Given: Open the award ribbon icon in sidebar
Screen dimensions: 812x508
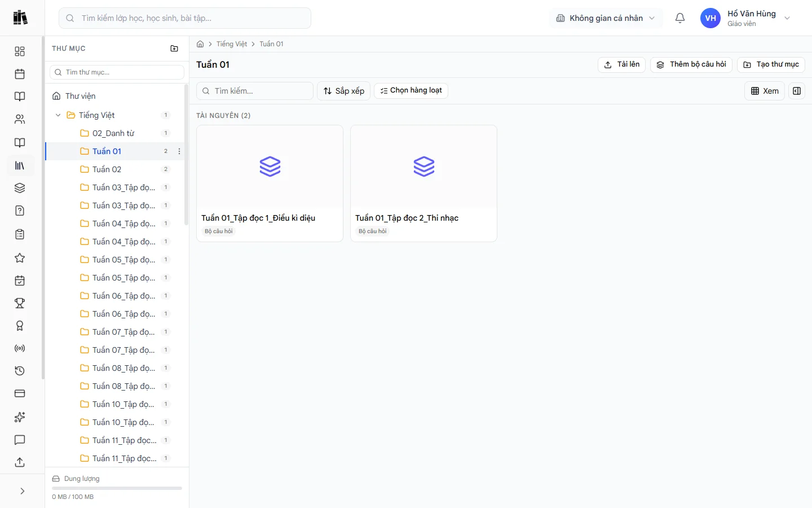Looking at the screenshot, I should [20, 326].
